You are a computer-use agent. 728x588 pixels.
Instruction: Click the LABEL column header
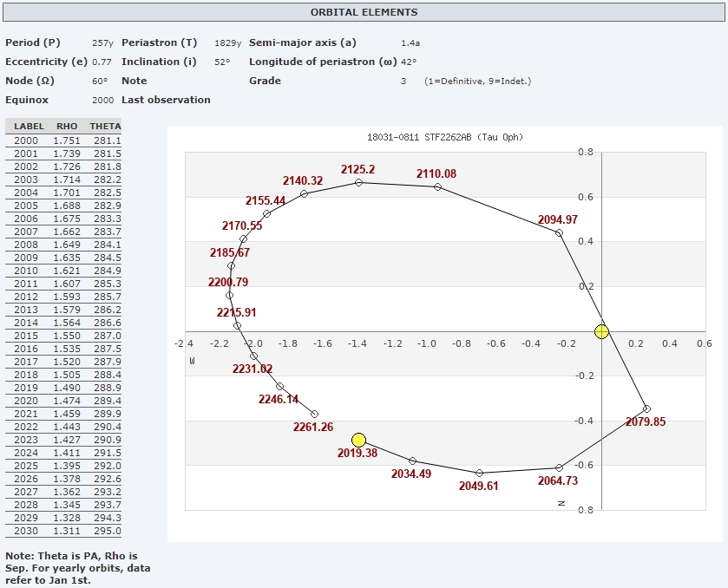coord(29,127)
